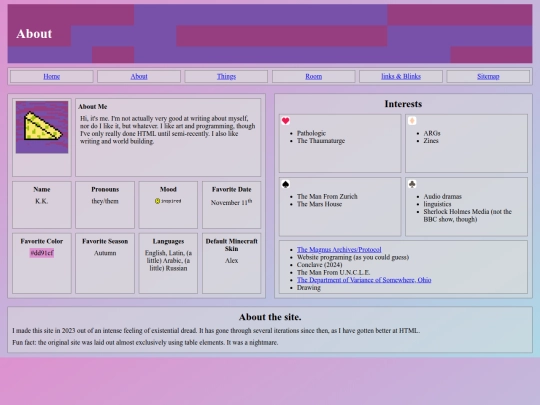Open the About navigation link

click(x=139, y=76)
